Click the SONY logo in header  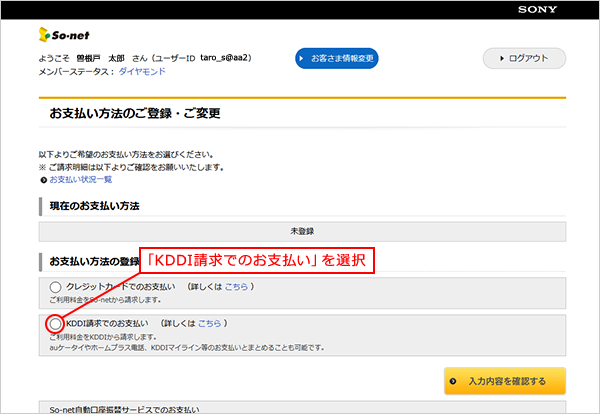564,9
